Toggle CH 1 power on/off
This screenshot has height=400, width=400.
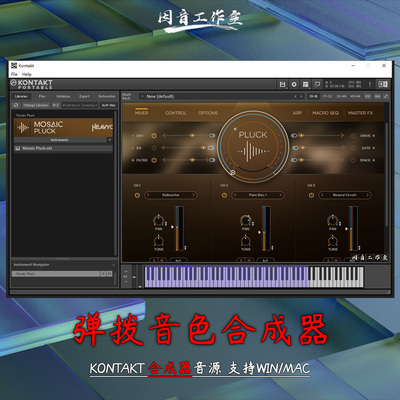137,195
